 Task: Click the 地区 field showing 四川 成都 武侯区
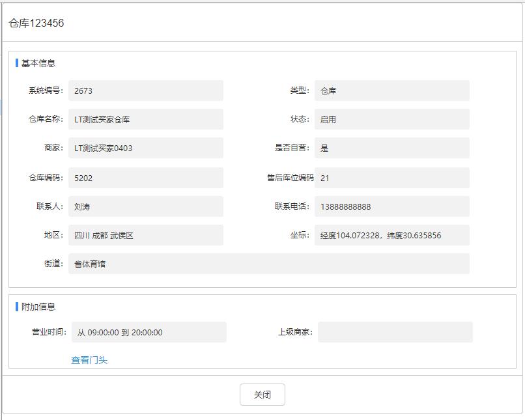coord(145,235)
